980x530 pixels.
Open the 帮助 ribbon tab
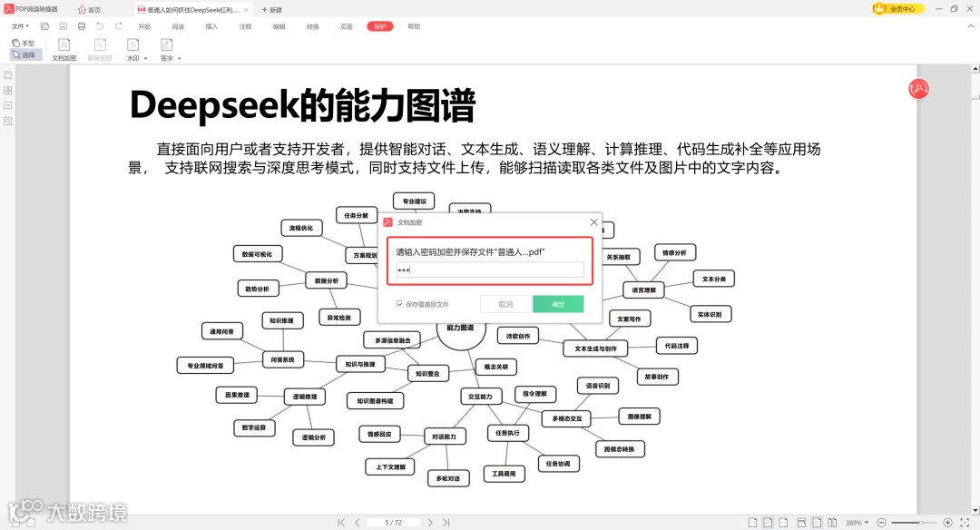tap(414, 27)
